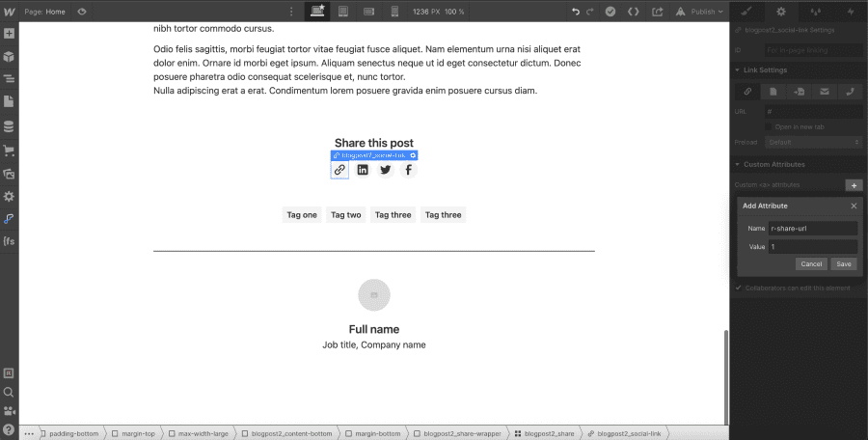Click the Tag two tag
The height and width of the screenshot is (440, 868).
click(x=346, y=215)
